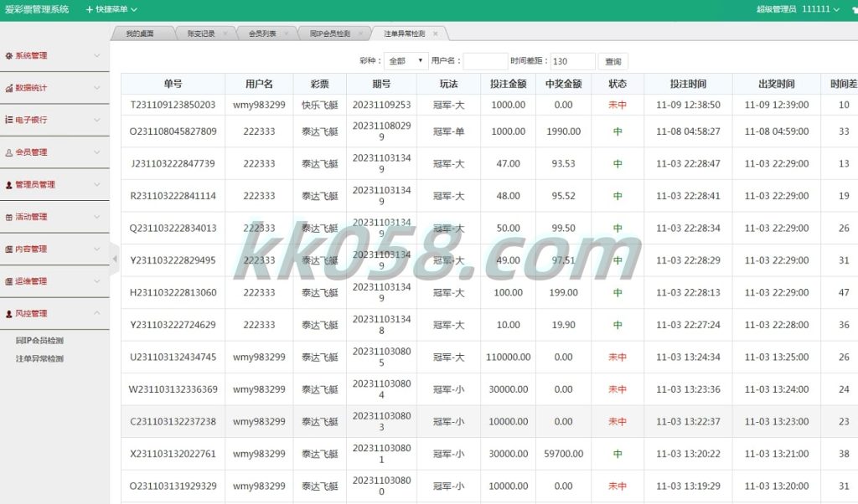The height and width of the screenshot is (504, 858).
Task: Close the 账变记录 tab with its x
Action: coord(225,33)
